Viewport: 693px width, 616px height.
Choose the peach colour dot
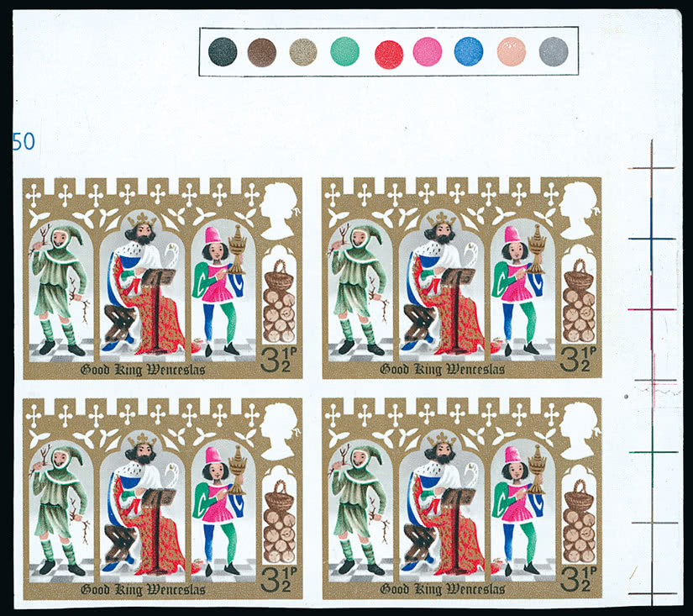(512, 52)
